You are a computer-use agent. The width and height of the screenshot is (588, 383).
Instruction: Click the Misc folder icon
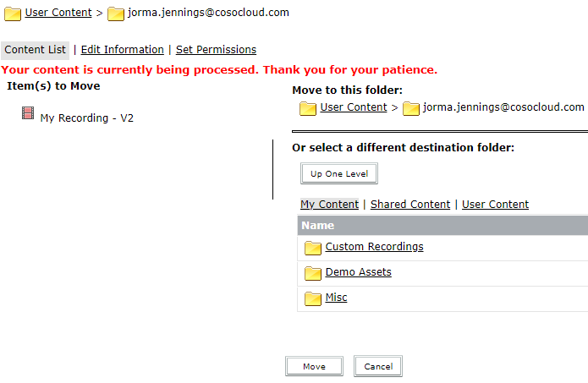coord(313,298)
